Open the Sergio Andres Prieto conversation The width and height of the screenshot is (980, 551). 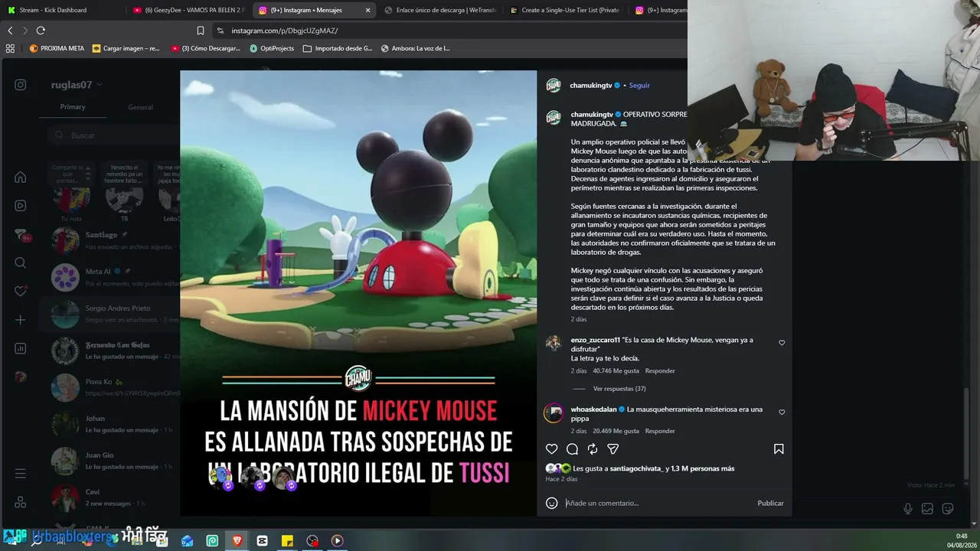pos(111,314)
